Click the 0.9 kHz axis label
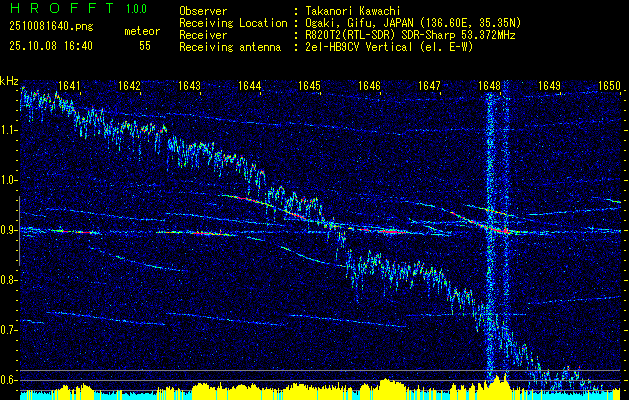This screenshot has height=400, width=629. point(9,230)
